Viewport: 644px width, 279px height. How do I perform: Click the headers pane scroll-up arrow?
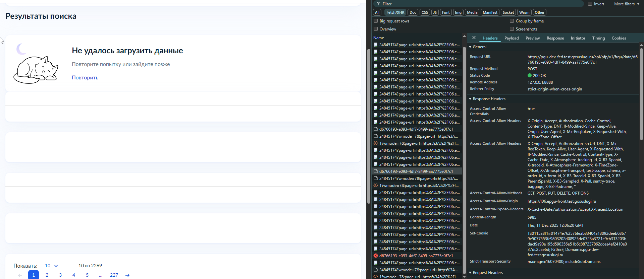click(x=641, y=45)
